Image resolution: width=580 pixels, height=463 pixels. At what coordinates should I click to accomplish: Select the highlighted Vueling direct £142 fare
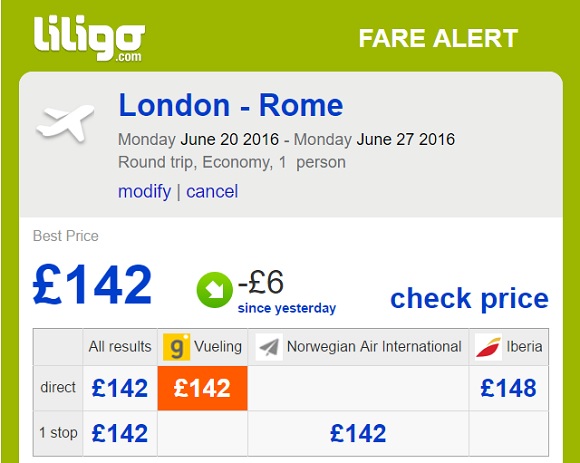202,388
